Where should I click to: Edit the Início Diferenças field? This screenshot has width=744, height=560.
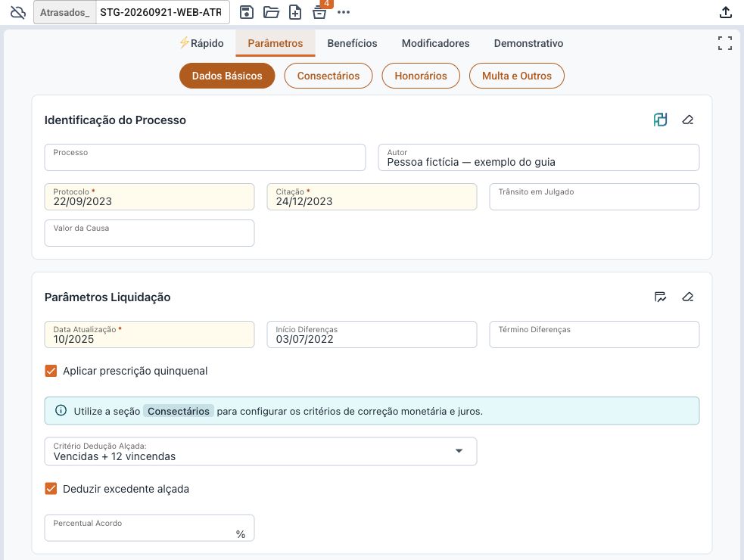372,334
